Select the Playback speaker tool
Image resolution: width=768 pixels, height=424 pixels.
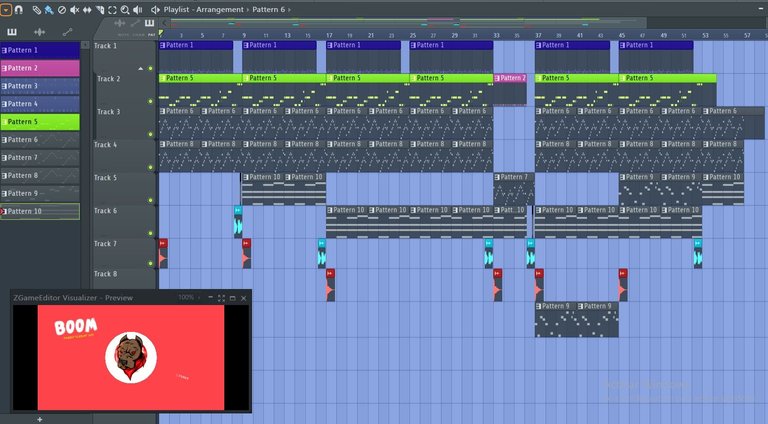[x=138, y=9]
